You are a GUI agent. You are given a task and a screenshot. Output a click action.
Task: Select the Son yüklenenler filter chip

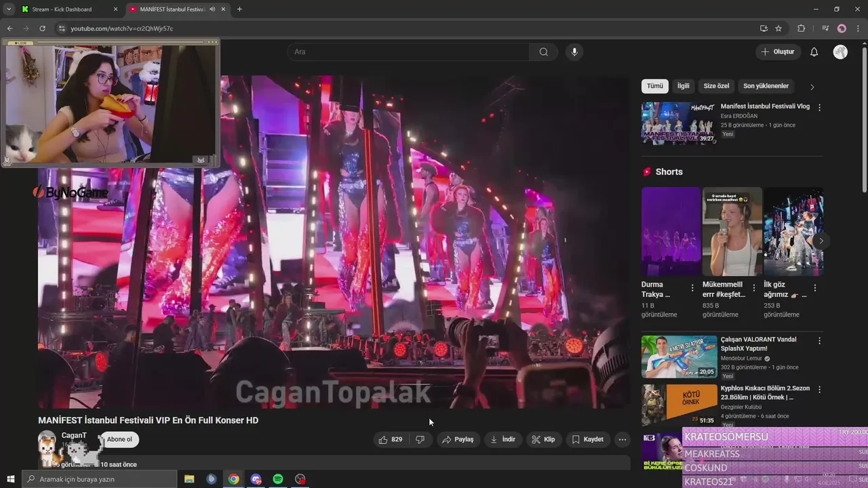pyautogui.click(x=766, y=86)
